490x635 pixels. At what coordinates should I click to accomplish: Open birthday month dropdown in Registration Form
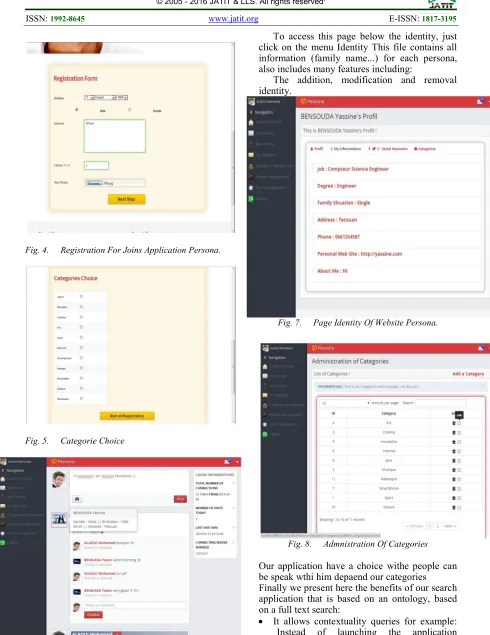pyautogui.click(x=105, y=98)
